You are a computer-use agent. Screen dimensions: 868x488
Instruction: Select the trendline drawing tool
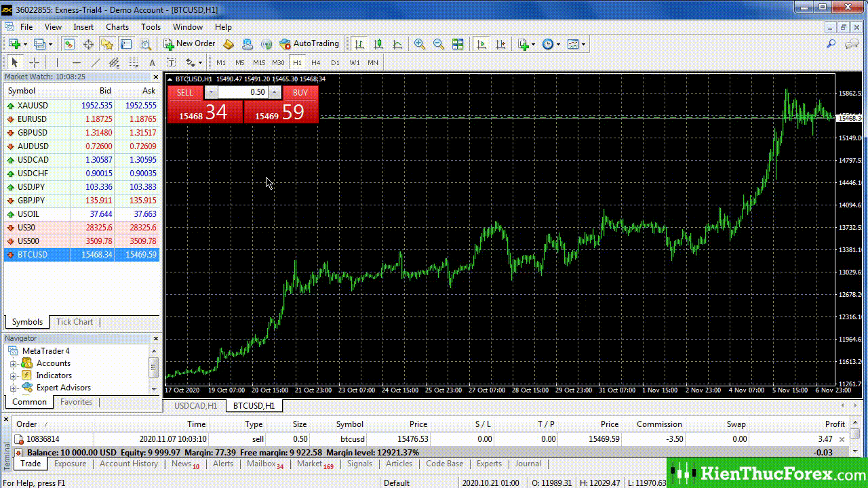tap(95, 62)
